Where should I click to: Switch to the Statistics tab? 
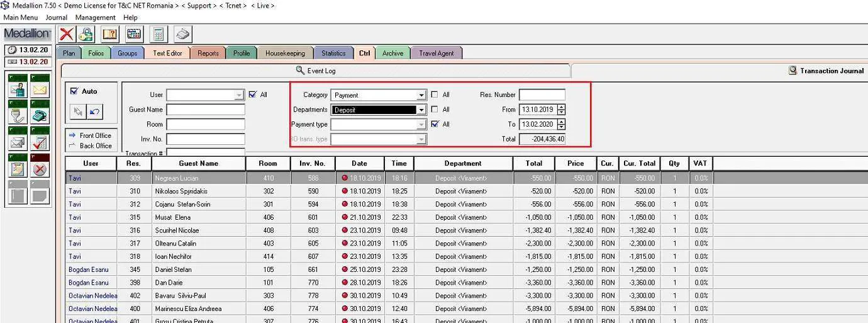[x=333, y=53]
